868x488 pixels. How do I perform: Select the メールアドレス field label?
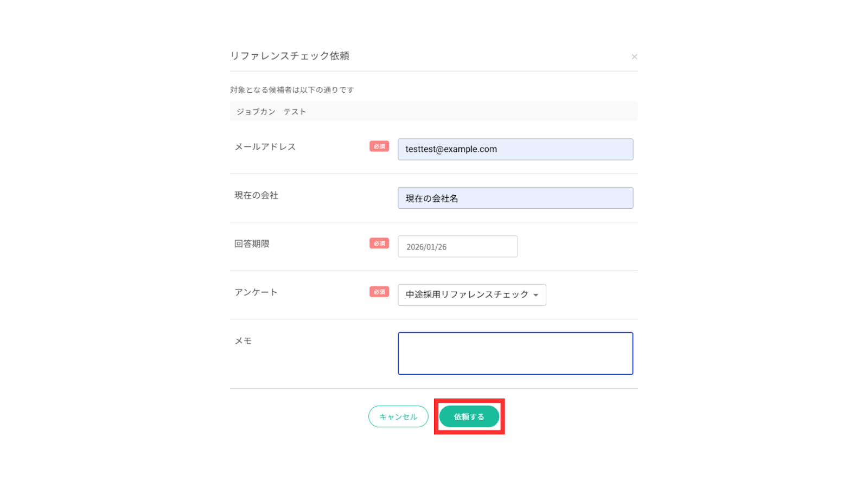click(x=265, y=147)
